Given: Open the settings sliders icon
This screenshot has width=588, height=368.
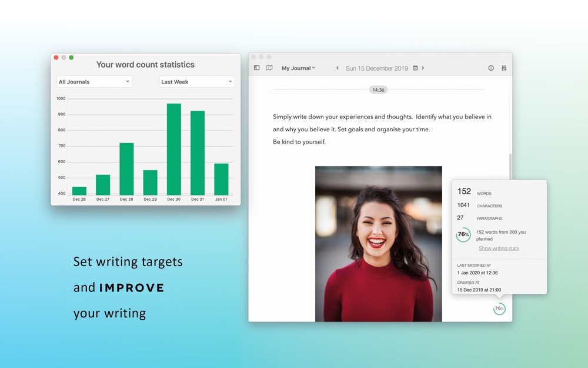Looking at the screenshot, I should click(x=504, y=68).
